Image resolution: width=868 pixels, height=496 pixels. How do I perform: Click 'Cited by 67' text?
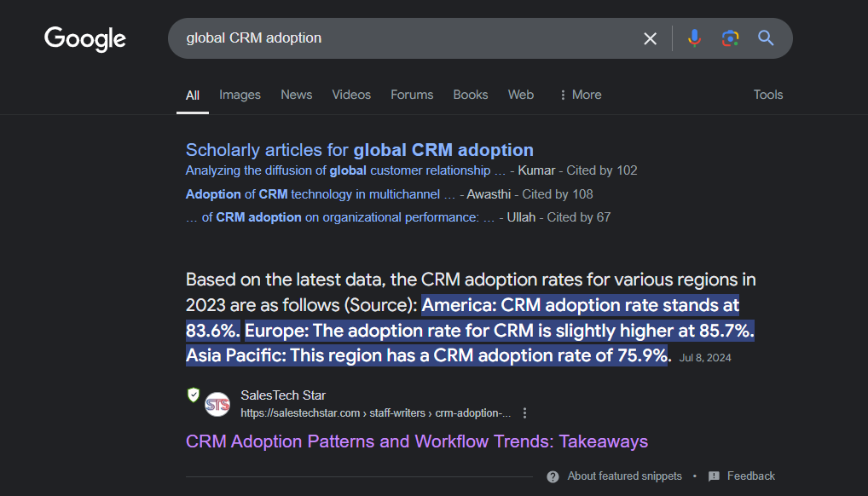578,217
